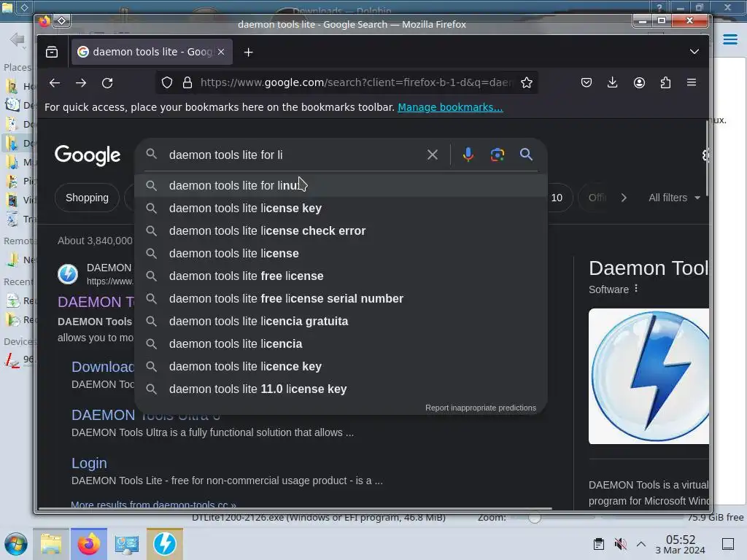Open system settings taskbar icon

point(127,544)
